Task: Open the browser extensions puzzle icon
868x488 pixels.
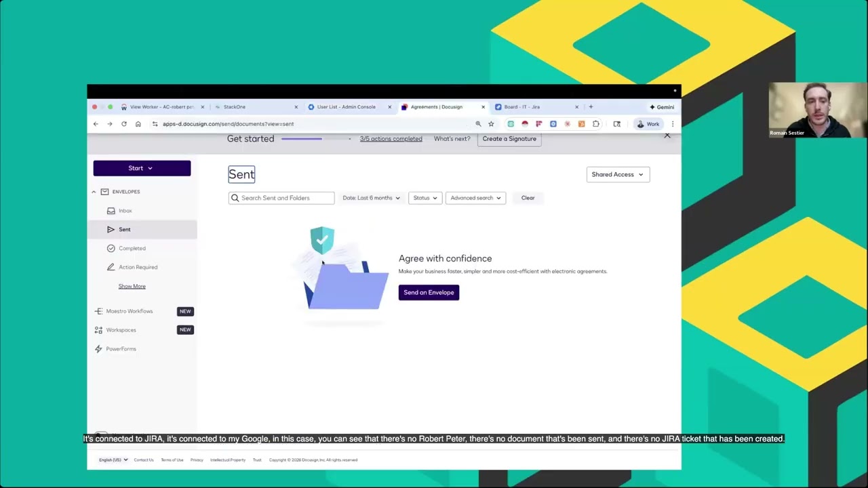Action: (595, 124)
